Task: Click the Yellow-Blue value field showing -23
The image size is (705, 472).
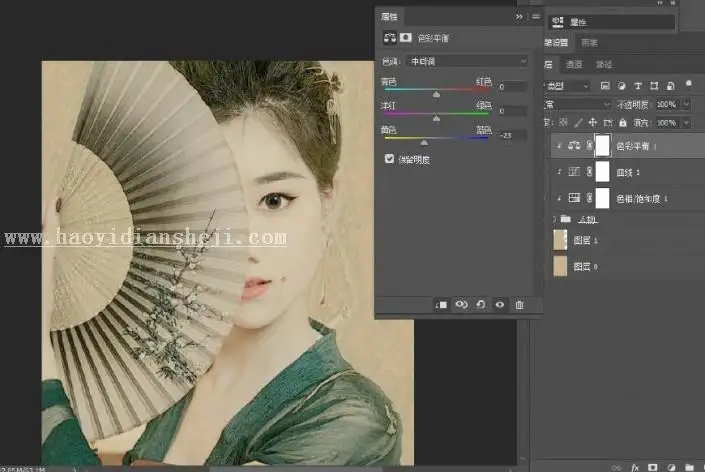Action: pos(512,135)
